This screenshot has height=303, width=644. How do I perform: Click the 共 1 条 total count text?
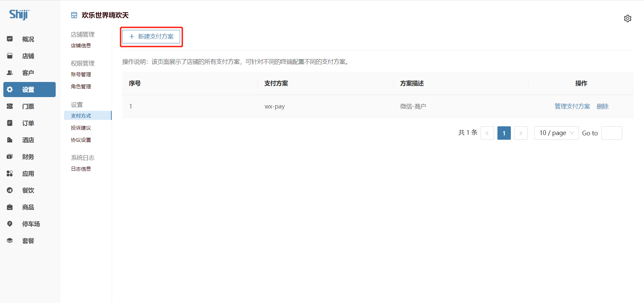pos(468,133)
